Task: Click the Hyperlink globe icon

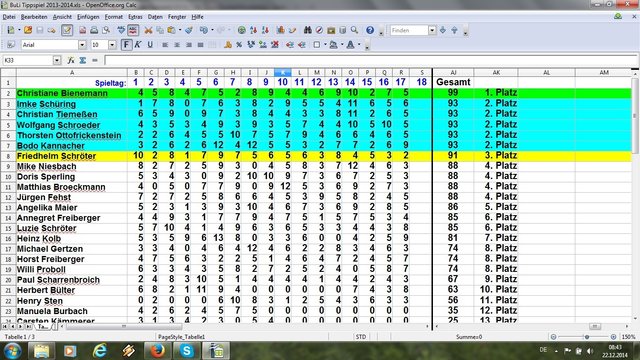Action: 242,30
